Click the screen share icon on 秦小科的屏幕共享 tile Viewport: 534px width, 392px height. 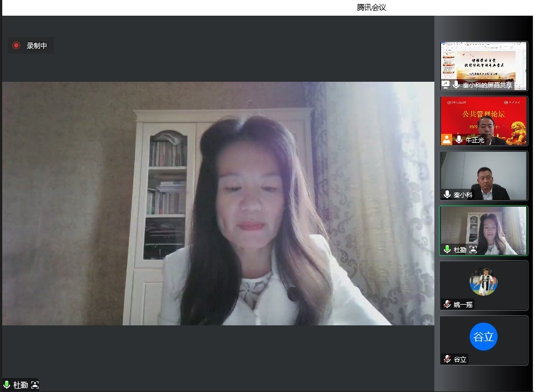click(x=446, y=85)
